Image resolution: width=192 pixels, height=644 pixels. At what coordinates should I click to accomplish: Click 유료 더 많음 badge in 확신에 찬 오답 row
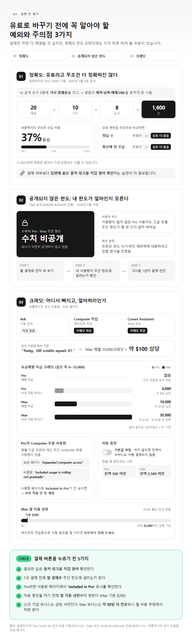(x=161, y=147)
